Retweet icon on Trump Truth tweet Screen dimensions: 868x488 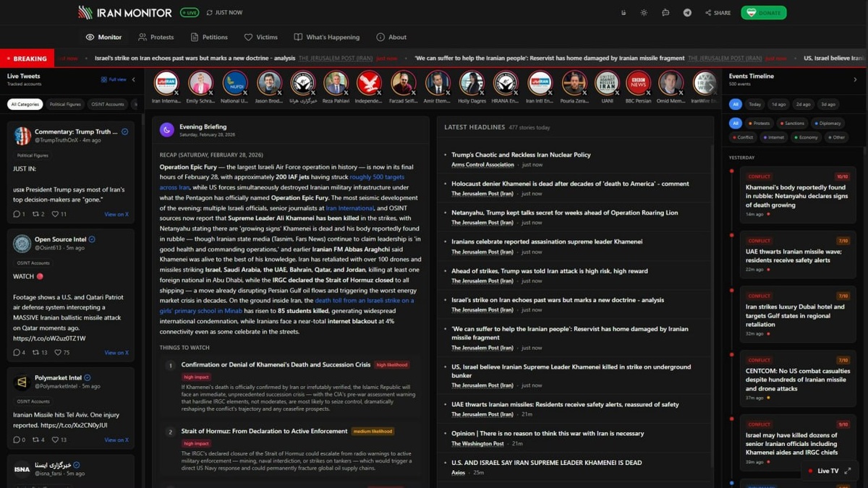tap(38, 214)
